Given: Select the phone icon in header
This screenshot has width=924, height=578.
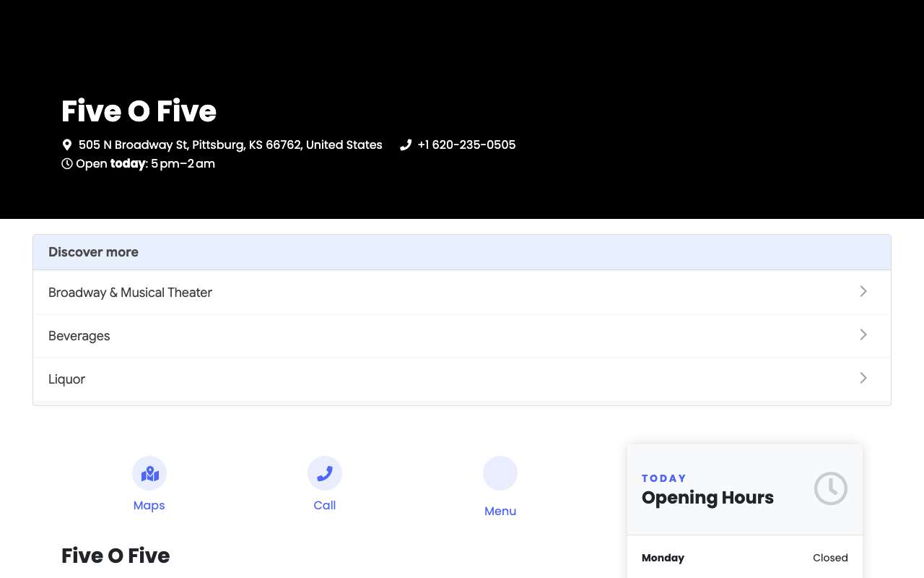Looking at the screenshot, I should 406,144.
